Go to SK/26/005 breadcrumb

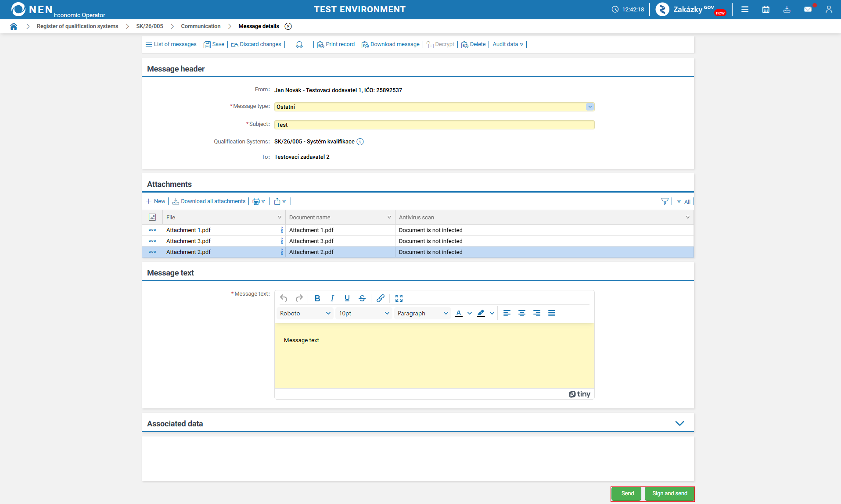(x=149, y=26)
